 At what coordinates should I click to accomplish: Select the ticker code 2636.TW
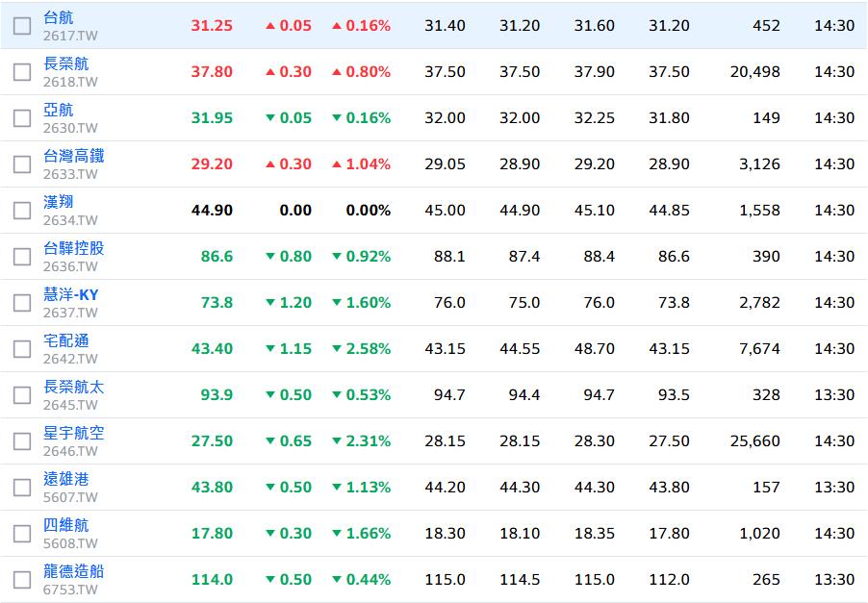pyautogui.click(x=70, y=266)
